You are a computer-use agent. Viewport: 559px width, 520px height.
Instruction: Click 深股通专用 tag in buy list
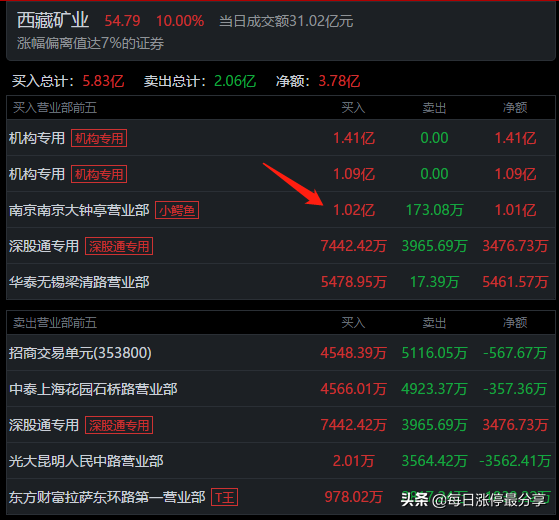119,246
